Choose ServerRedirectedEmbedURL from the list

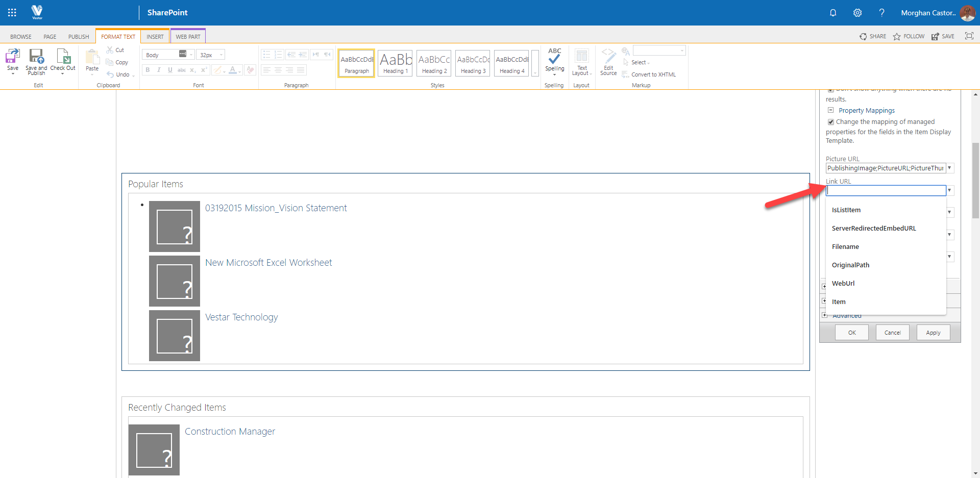pyautogui.click(x=874, y=228)
